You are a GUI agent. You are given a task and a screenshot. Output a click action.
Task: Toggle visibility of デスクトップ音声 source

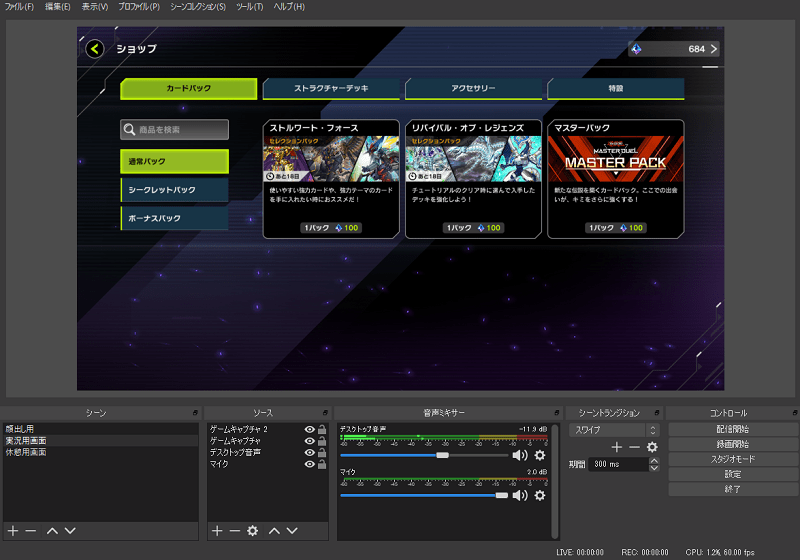309,453
